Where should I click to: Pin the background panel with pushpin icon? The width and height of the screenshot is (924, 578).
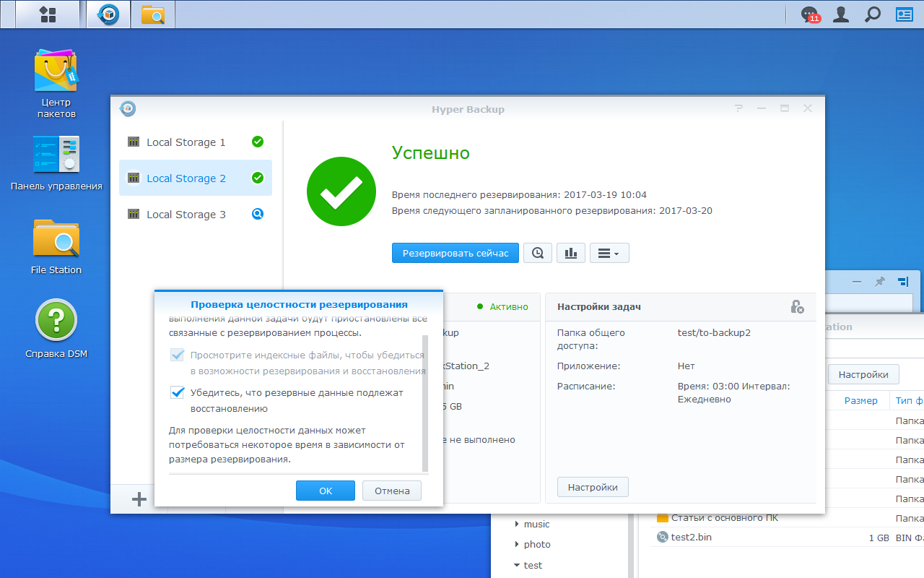coord(879,282)
